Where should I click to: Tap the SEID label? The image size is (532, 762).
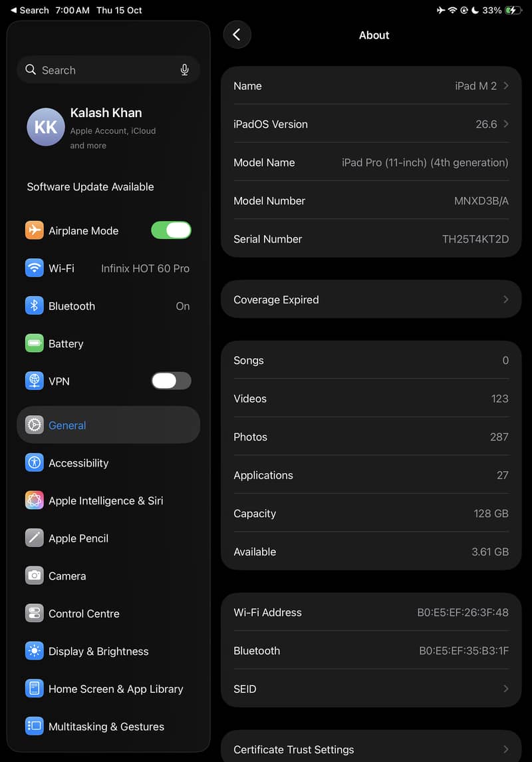tap(245, 689)
